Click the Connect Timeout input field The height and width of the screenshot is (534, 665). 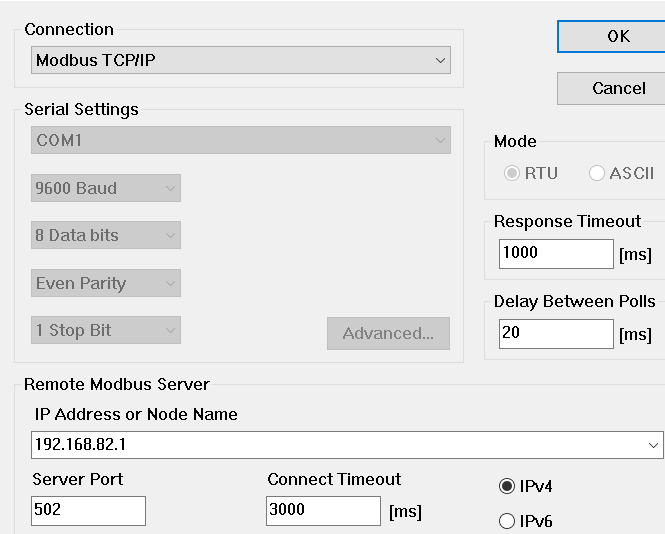click(x=323, y=511)
